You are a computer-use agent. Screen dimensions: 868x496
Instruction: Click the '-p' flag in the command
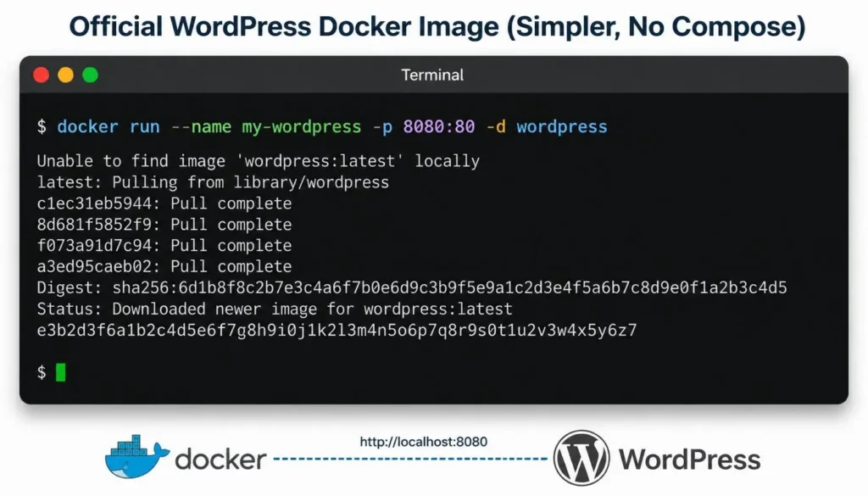[382, 127]
